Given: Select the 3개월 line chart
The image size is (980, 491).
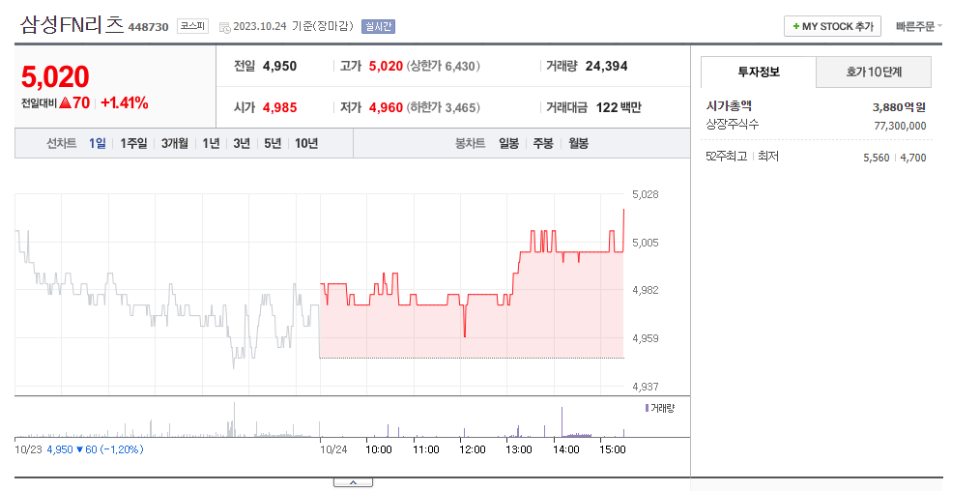Looking at the screenshot, I should [174, 143].
